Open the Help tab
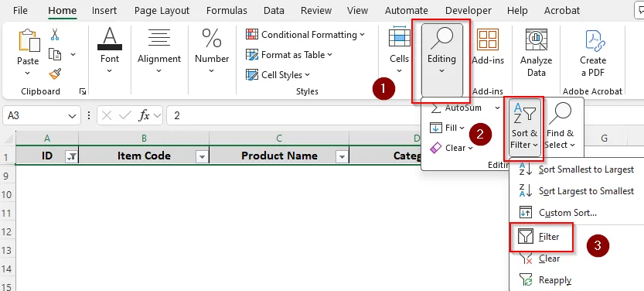The image size is (644, 291). 517,11
